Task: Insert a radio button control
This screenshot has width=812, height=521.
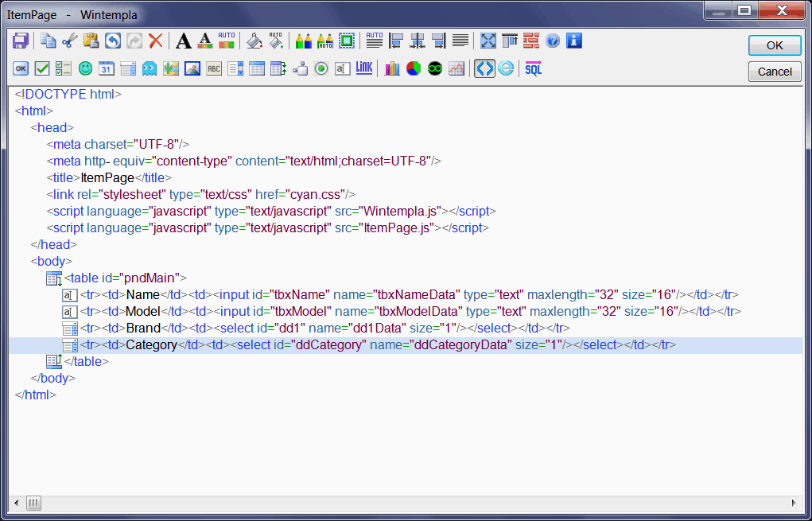Action: [321, 68]
